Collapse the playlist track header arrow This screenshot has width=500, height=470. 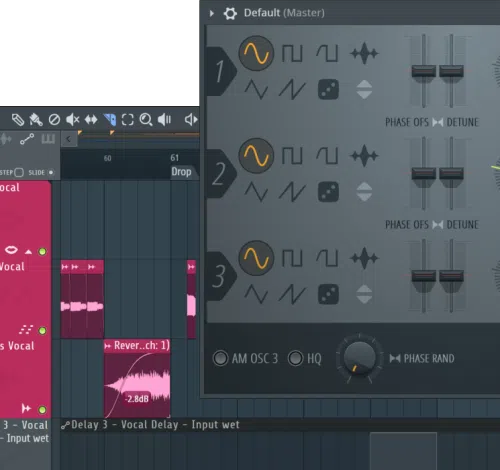point(29,252)
